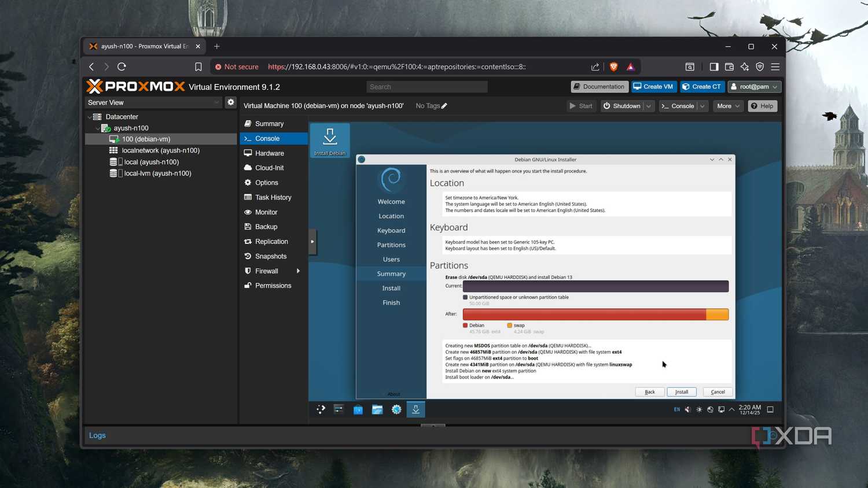Click the Proxmox search field
Screen dimensions: 868x488
click(x=426, y=86)
